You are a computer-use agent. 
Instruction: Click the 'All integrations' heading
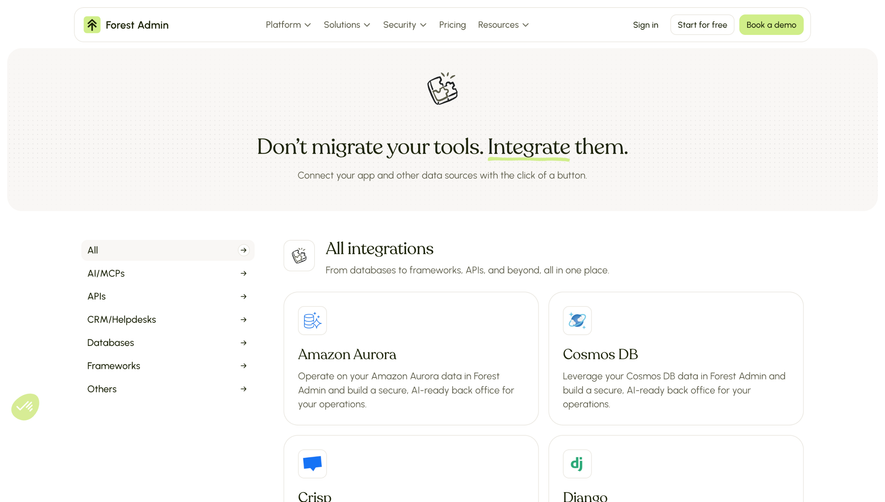click(379, 248)
